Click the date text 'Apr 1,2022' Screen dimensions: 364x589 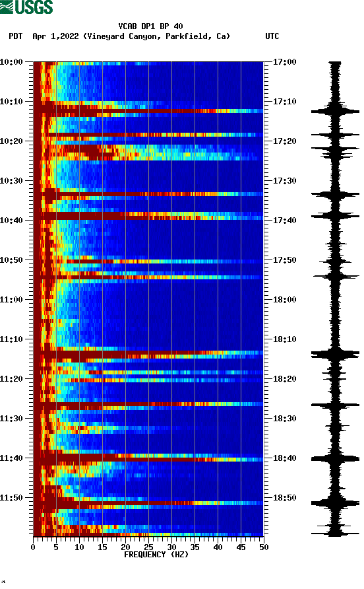[x=55, y=36]
